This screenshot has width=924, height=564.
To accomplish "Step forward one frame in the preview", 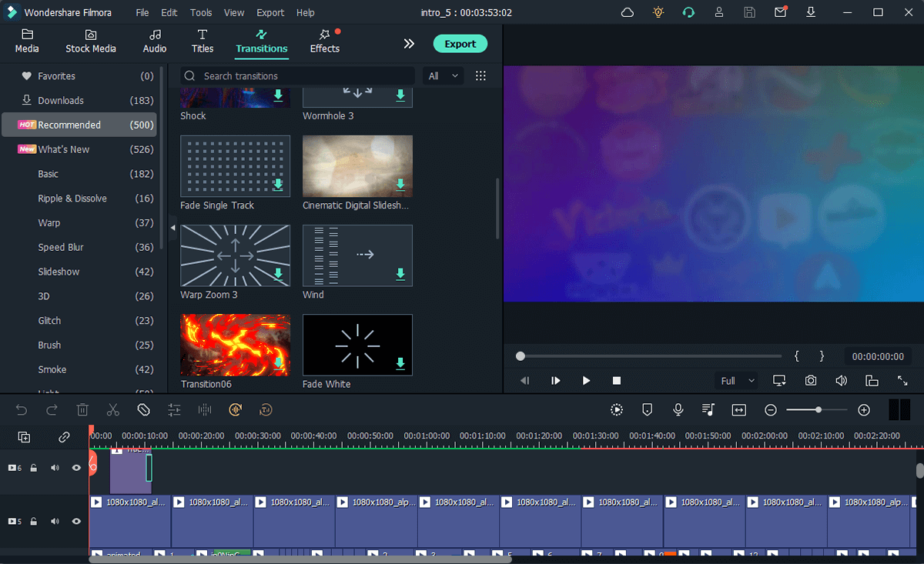I will pyautogui.click(x=555, y=380).
